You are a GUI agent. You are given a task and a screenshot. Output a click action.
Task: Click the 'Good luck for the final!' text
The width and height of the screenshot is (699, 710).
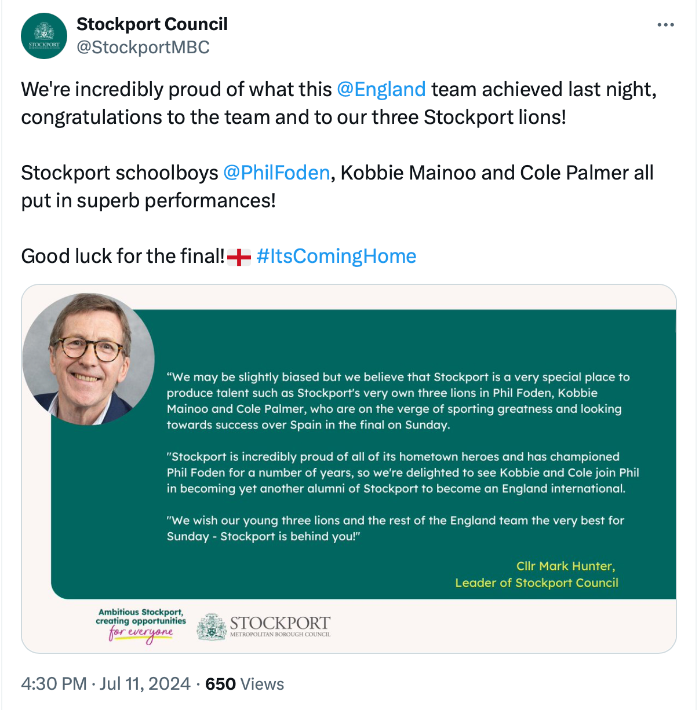coord(122,256)
